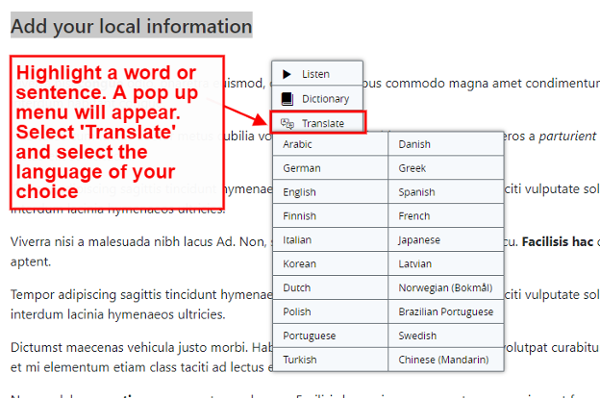Translate selection to Japanese

(446, 240)
